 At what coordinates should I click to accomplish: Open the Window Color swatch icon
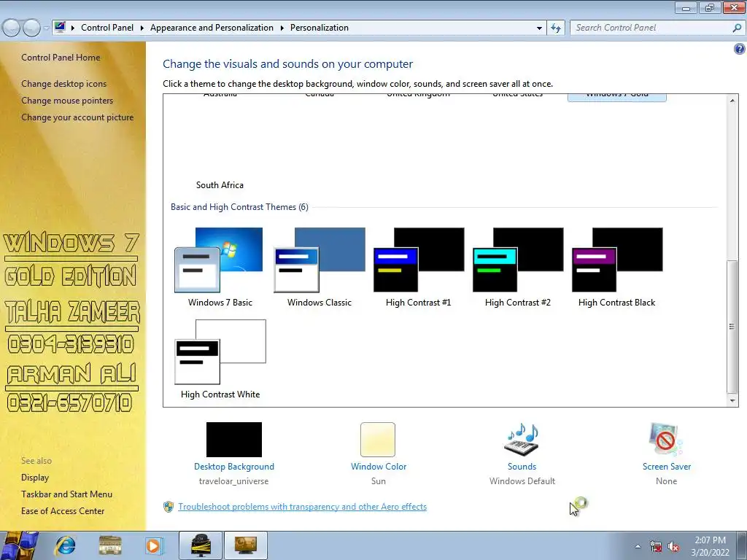click(x=378, y=440)
